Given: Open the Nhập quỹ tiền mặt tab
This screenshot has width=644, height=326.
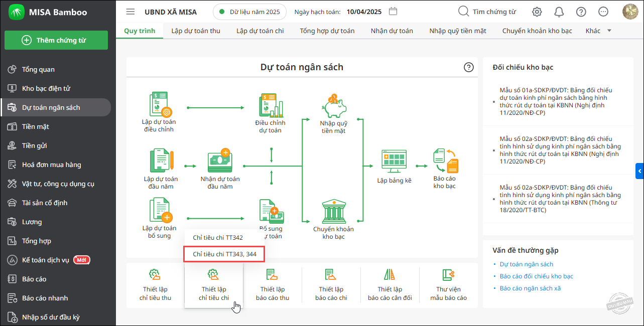Looking at the screenshot, I should 458,31.
